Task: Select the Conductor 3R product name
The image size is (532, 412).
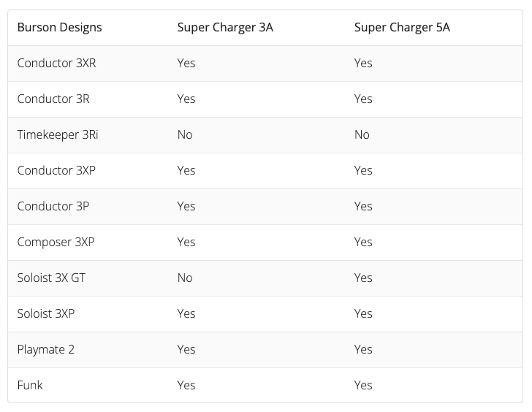Action: tap(53, 99)
